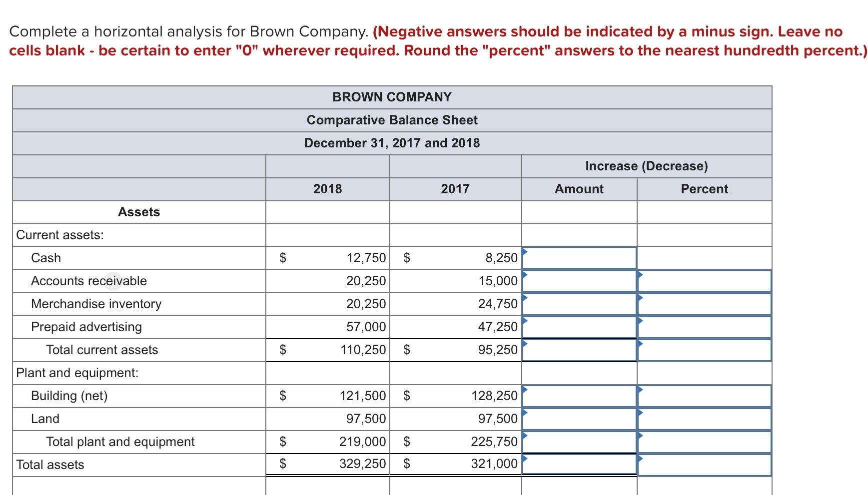Screen dimensions: 868x495
Task: Click the Land amount input cell
Action: [x=579, y=419]
